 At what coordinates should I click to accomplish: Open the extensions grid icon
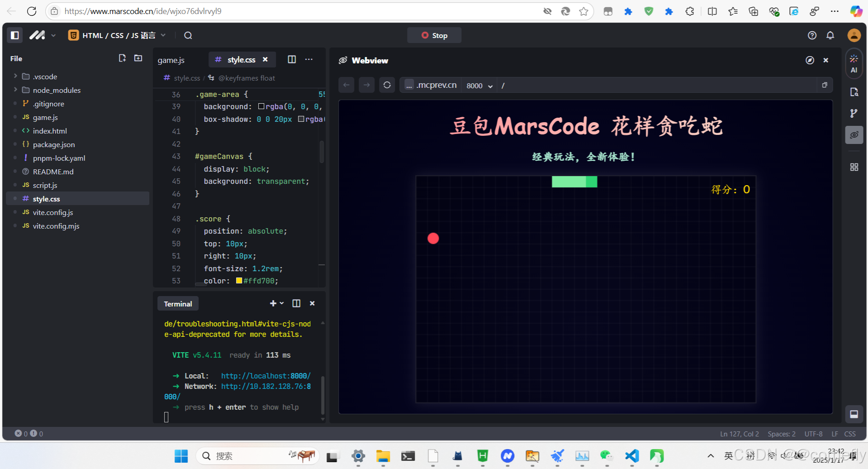click(x=854, y=167)
